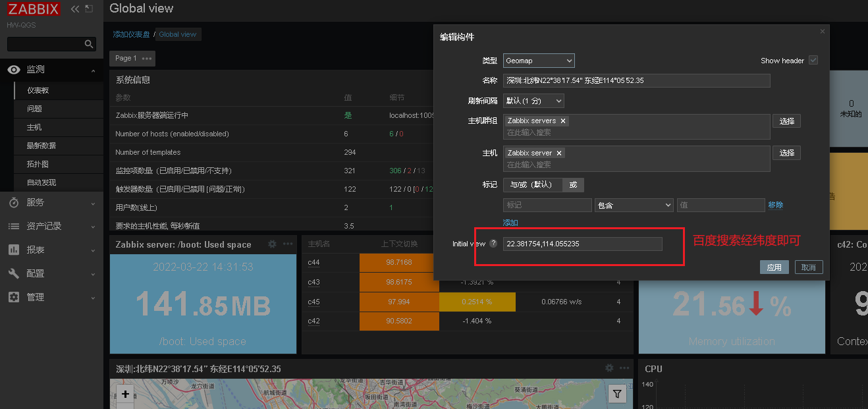
Task: Collapse the sidebar with double-chevron icon
Action: pos(74,9)
